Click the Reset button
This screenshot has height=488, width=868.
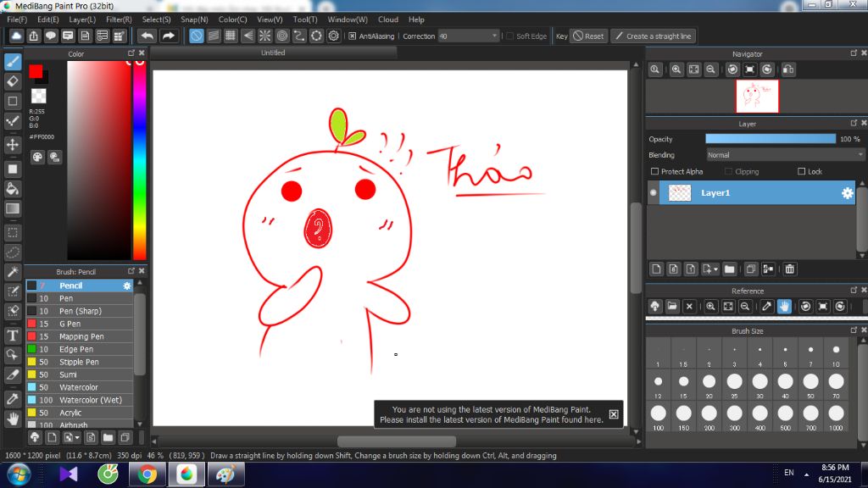point(588,36)
